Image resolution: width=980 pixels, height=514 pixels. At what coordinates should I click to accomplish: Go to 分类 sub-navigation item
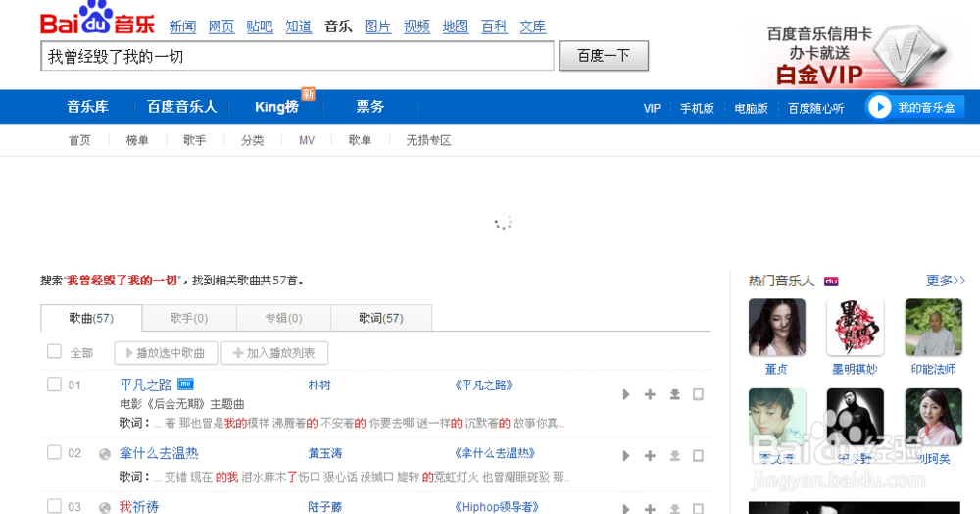click(253, 140)
